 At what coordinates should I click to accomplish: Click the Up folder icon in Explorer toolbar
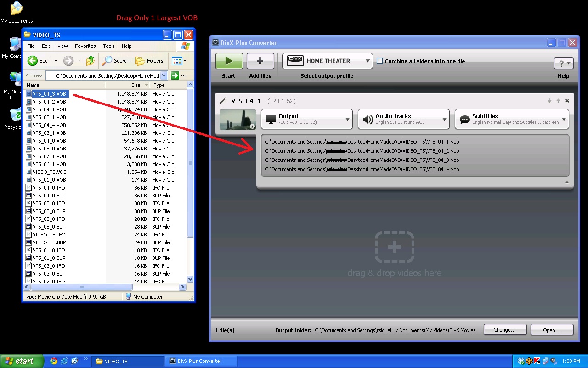(90, 61)
